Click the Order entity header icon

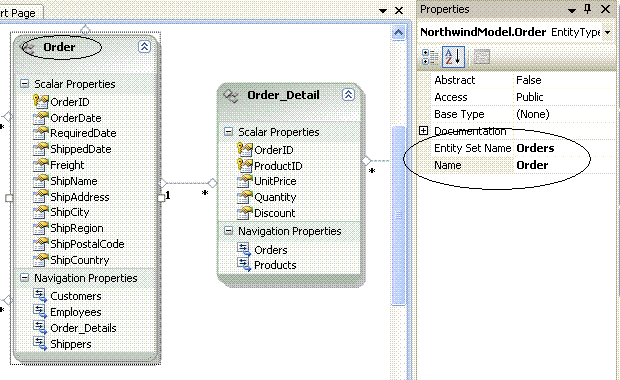point(28,48)
